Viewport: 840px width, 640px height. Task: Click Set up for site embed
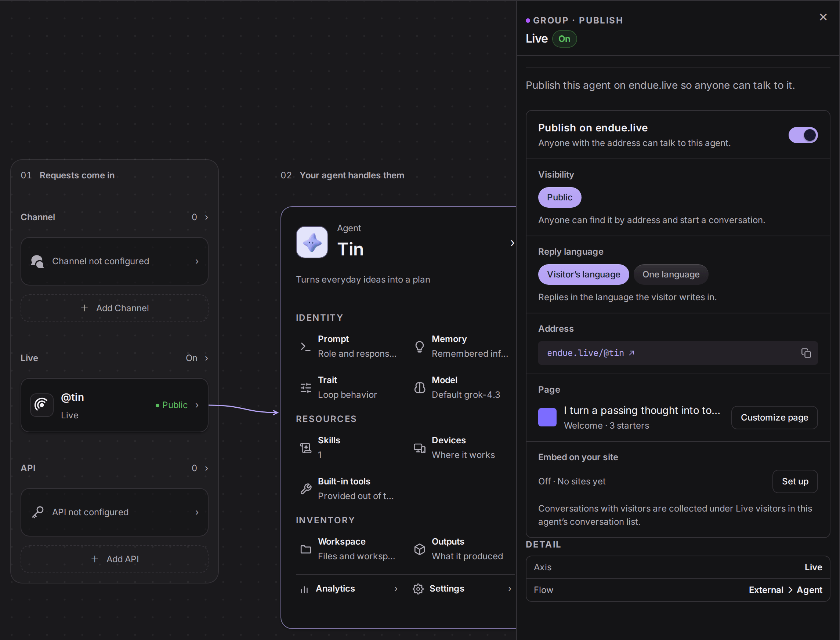coord(794,481)
